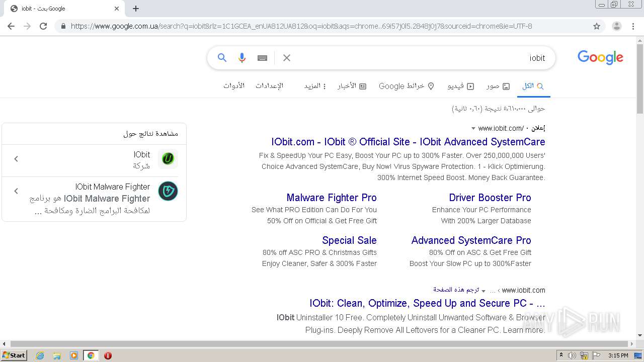Clear the search box with X
Screen dimensions: 644x362
click(287, 58)
